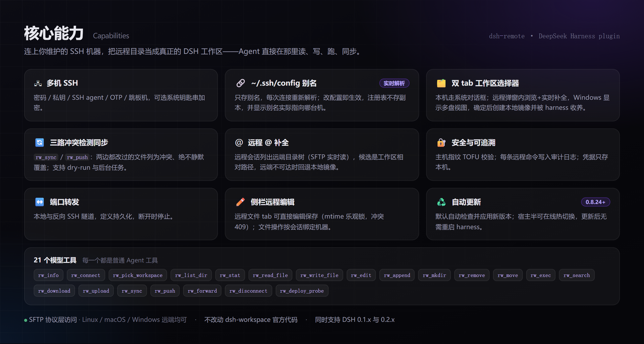Click the 安全与可追溯 card title

point(473,143)
